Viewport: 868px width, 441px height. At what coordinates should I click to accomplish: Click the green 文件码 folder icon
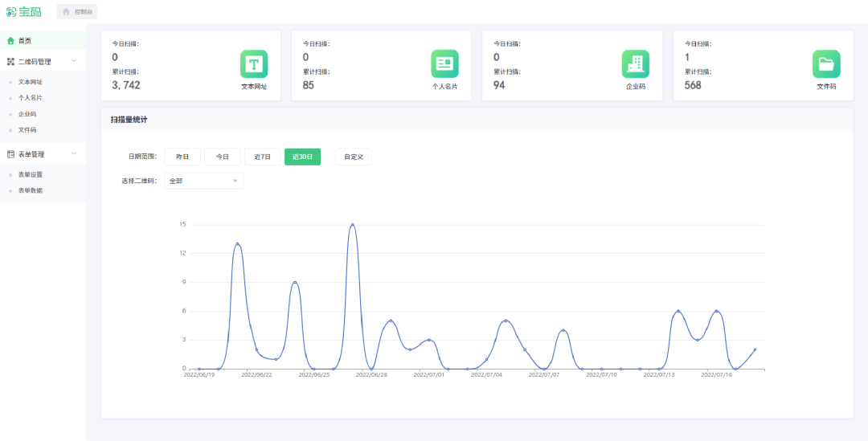tap(826, 64)
